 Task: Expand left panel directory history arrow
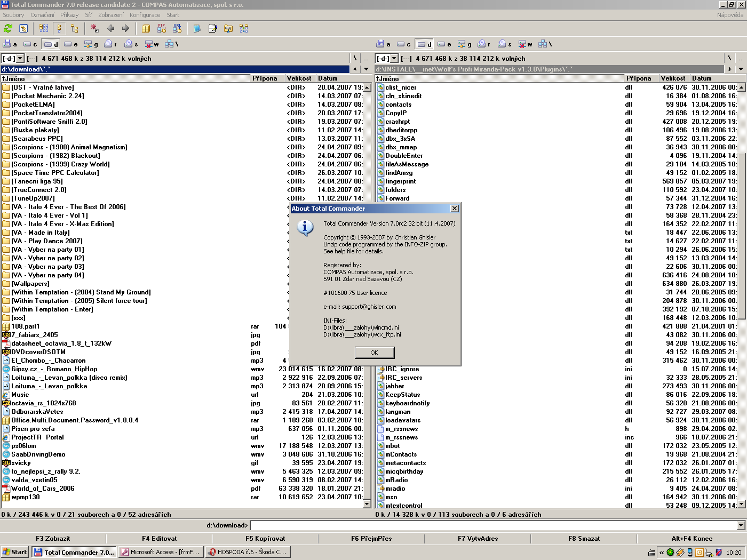[366, 69]
